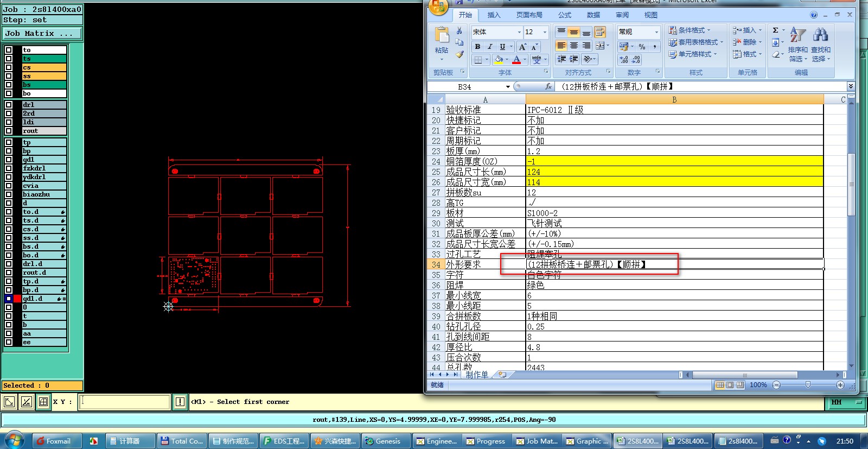868x449 pixels.
Task: Open the font size dropdown
Action: [545, 32]
